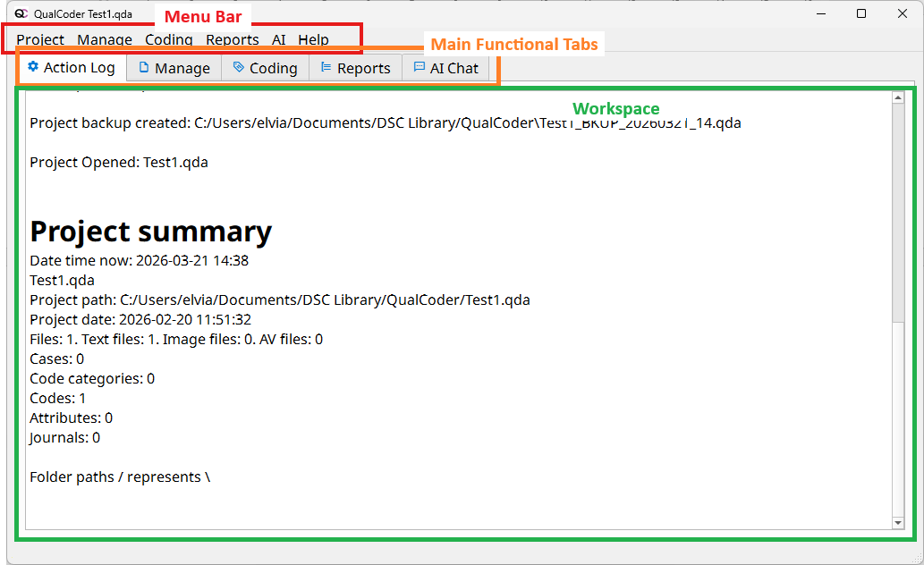
Task: Click the empty scrollbar track below the thumb
Action: pos(898,420)
